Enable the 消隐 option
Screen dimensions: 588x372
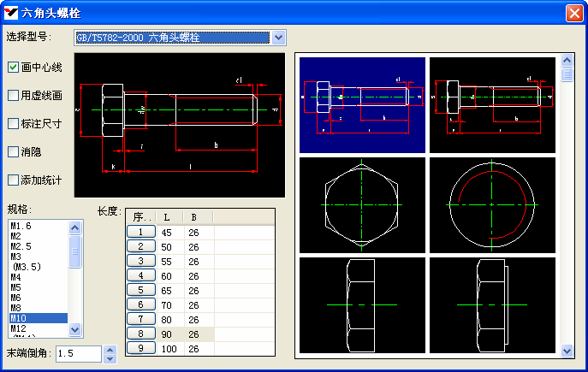13,151
